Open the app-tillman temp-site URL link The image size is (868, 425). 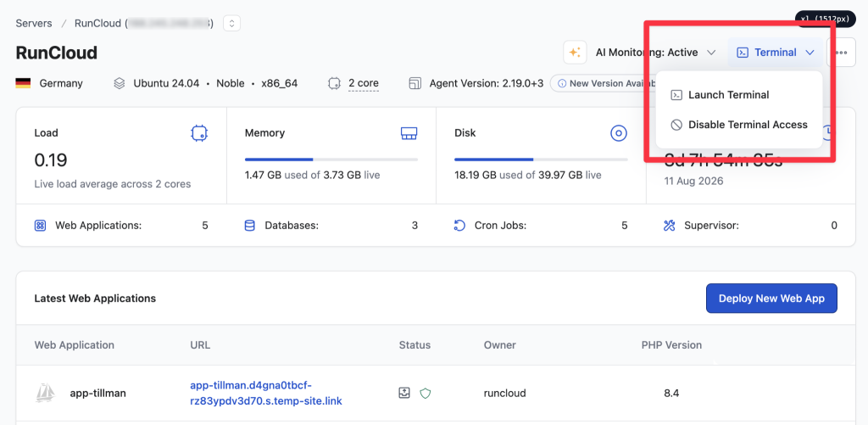[265, 393]
